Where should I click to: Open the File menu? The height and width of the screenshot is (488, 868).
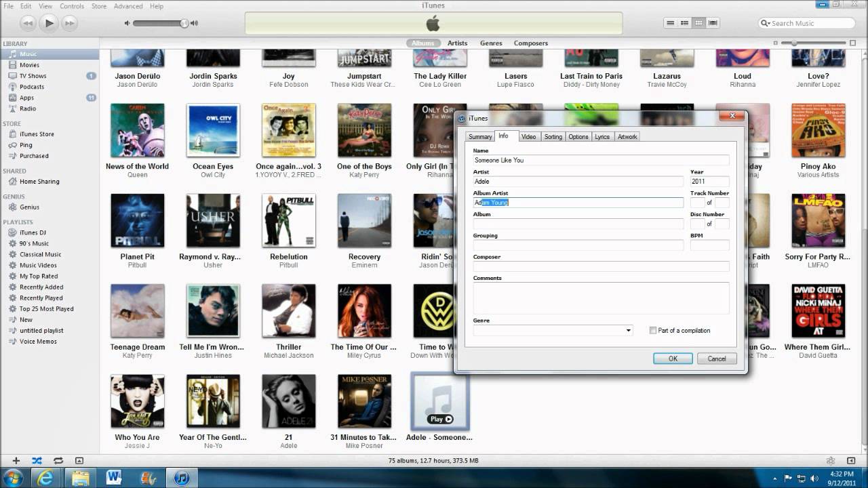pyautogui.click(x=8, y=6)
